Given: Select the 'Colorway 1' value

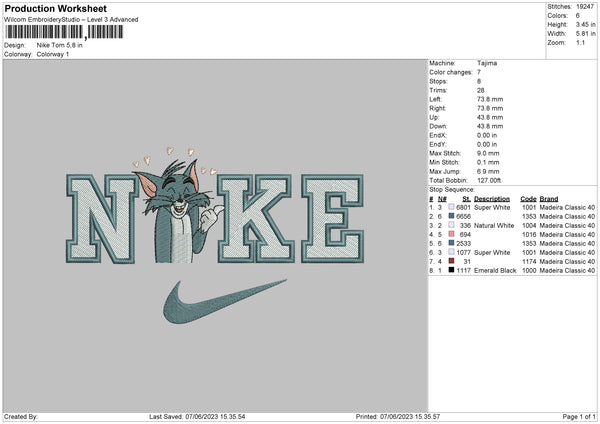Looking at the screenshot, I should tap(53, 54).
